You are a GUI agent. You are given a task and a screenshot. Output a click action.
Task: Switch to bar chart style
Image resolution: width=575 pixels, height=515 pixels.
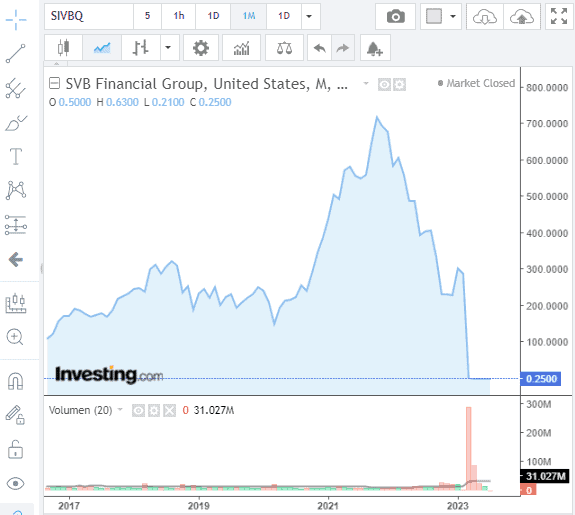coord(141,48)
